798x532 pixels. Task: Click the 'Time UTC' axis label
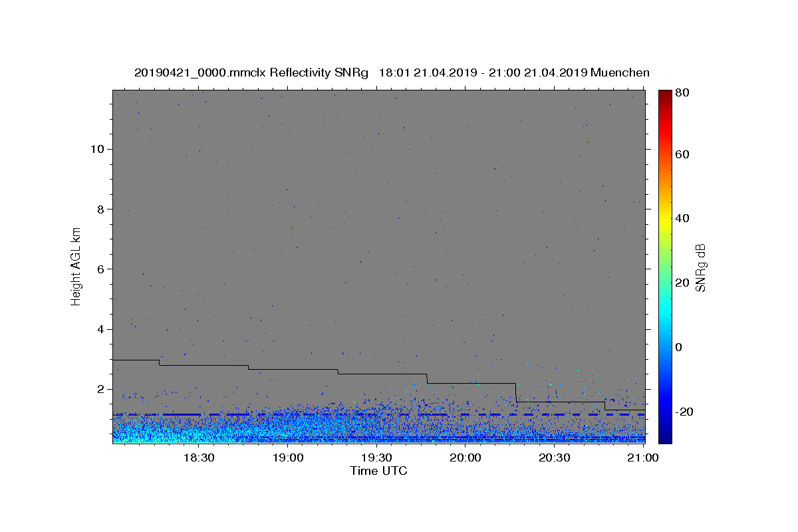coord(378,471)
